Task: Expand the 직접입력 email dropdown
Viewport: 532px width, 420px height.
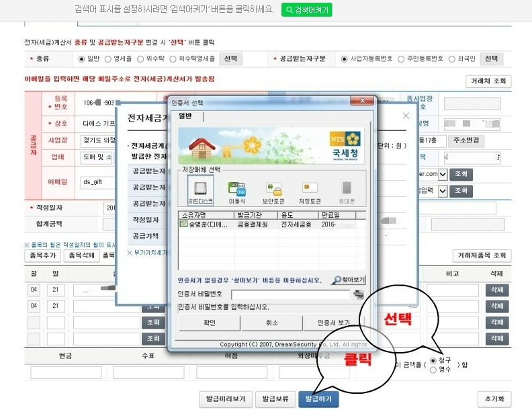Action: tap(442, 191)
